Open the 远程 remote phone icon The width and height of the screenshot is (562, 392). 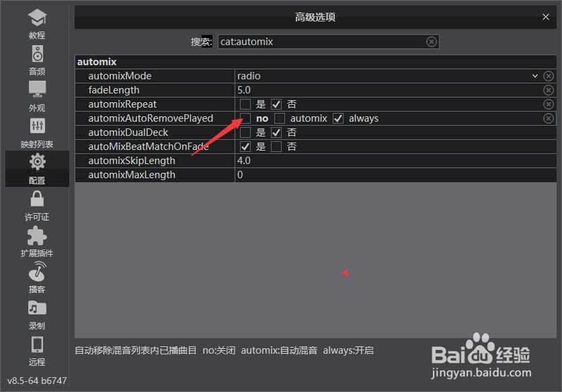click(x=37, y=345)
